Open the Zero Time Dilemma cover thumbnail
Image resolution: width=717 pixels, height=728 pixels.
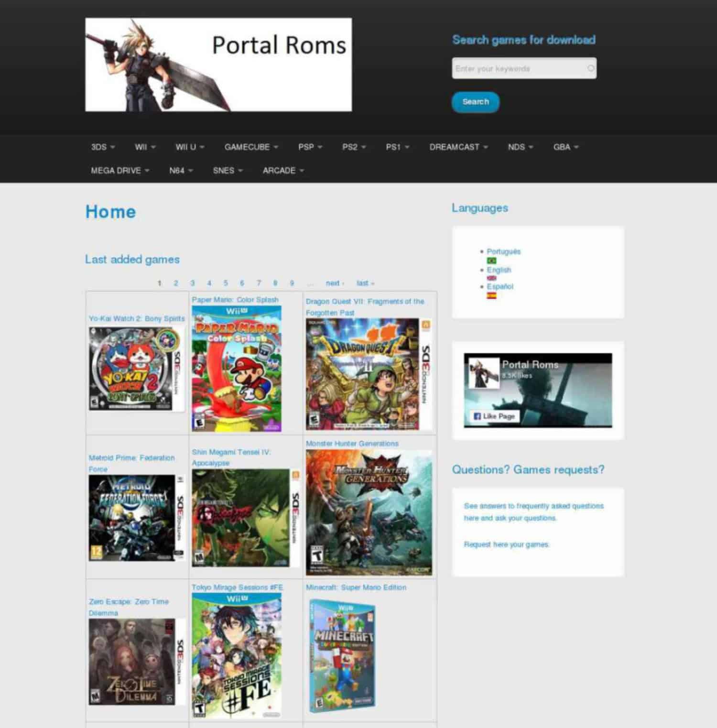[137, 662]
